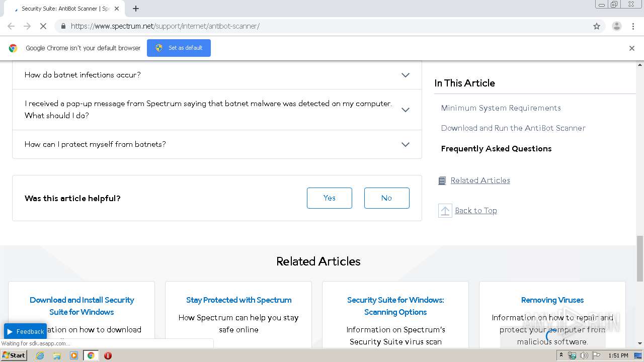Click the 'In This Article' heading
Screen dimensions: 644x362
464,83
